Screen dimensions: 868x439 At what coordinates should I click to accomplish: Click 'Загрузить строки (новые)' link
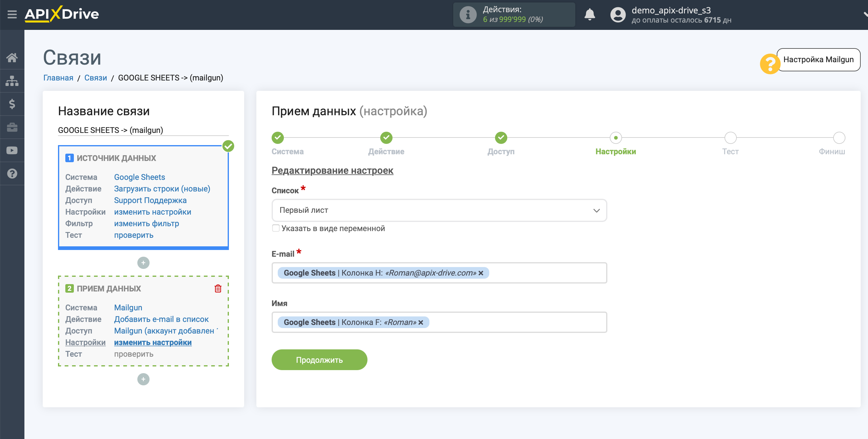point(162,188)
